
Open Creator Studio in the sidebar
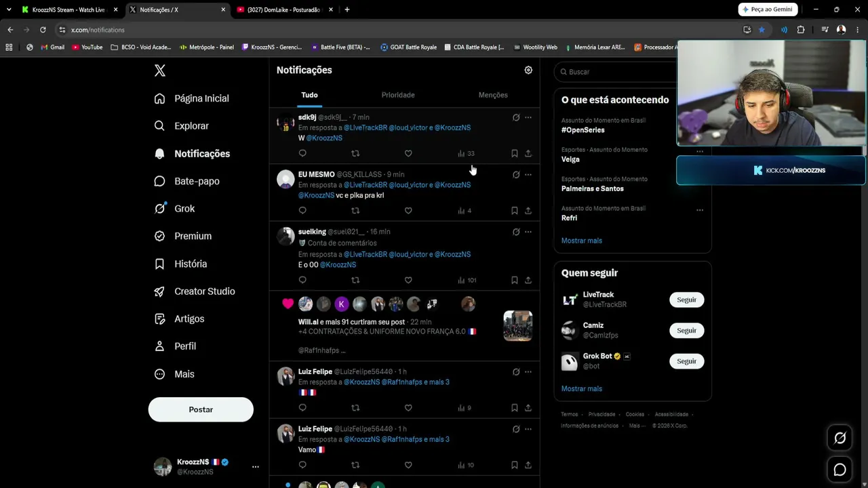pyautogui.click(x=195, y=291)
